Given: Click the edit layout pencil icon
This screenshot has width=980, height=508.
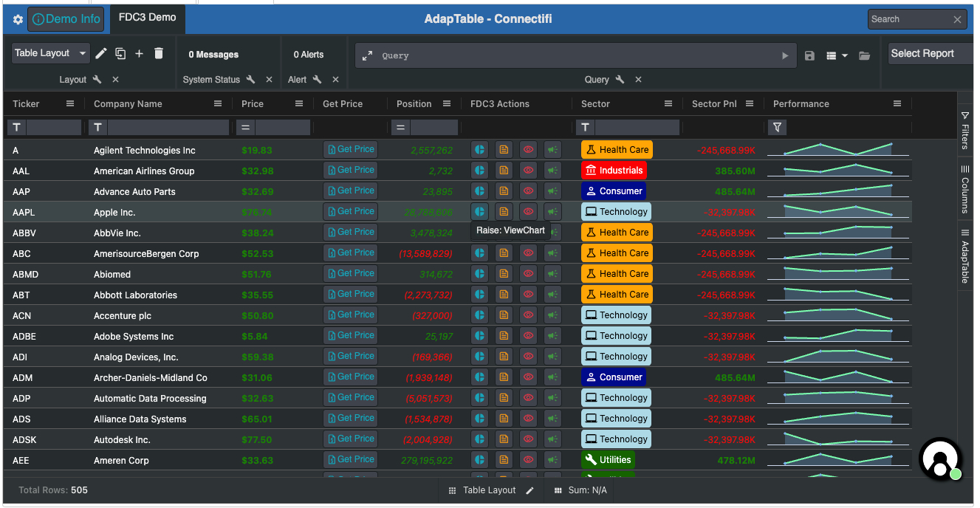Looking at the screenshot, I should (x=101, y=53).
